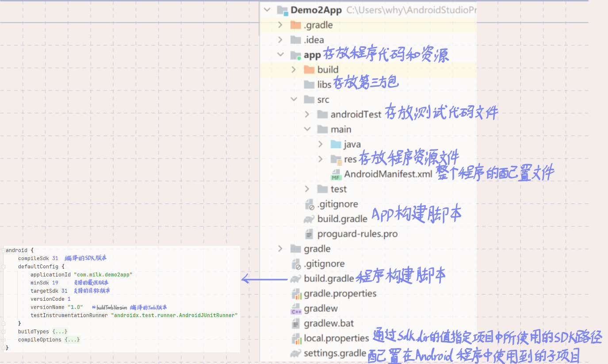This screenshot has height=364, width=608.
Task: Click the project-root build.gradle elephant icon
Action: pos(295,279)
